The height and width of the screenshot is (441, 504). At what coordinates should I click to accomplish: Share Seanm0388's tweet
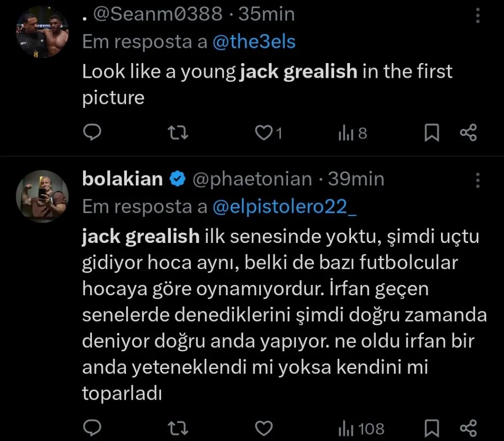coord(468,132)
